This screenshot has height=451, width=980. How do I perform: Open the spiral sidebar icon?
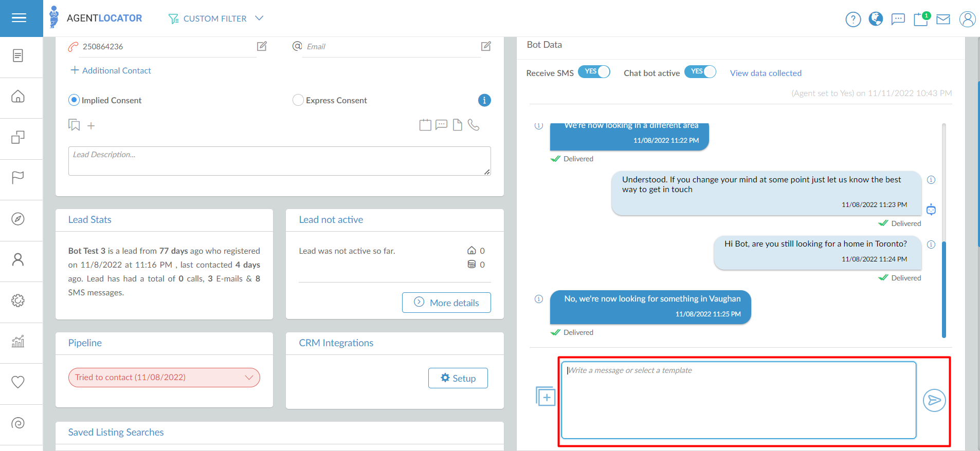(x=18, y=423)
